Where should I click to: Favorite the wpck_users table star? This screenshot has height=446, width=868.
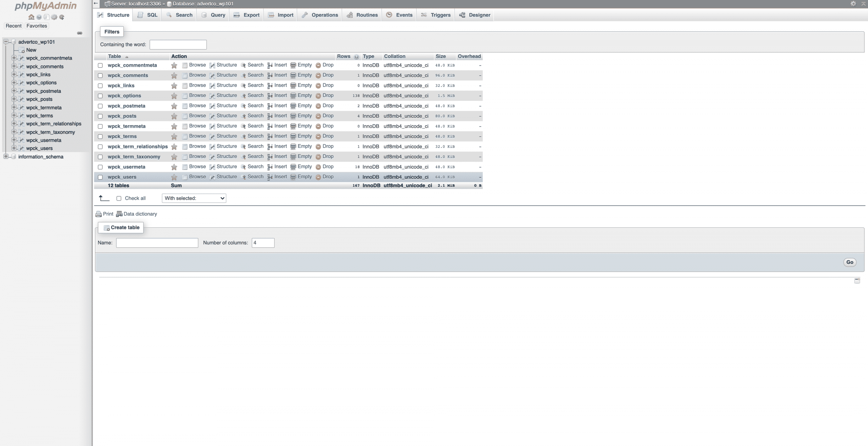click(x=174, y=177)
